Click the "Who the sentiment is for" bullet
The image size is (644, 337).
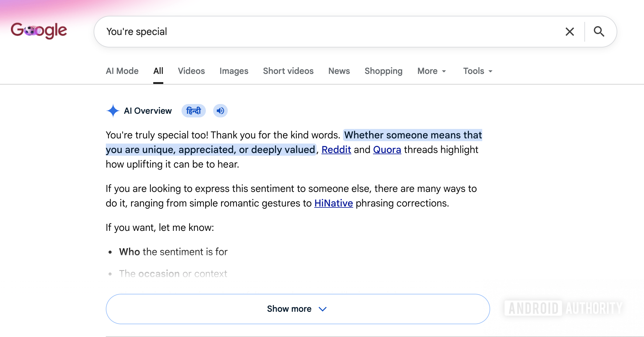coord(173,252)
